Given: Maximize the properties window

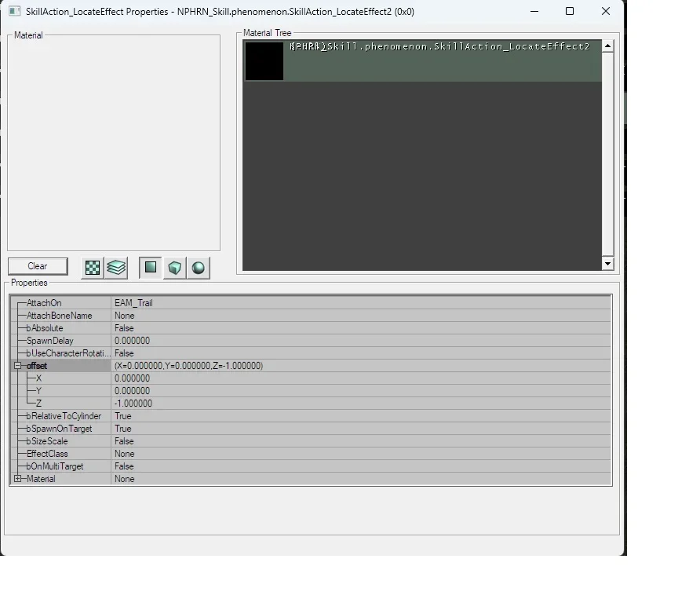Looking at the screenshot, I should 570,11.
